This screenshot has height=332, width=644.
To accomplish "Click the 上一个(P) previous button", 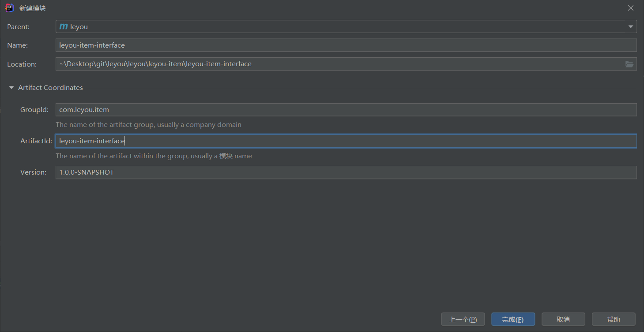I will pyautogui.click(x=463, y=319).
